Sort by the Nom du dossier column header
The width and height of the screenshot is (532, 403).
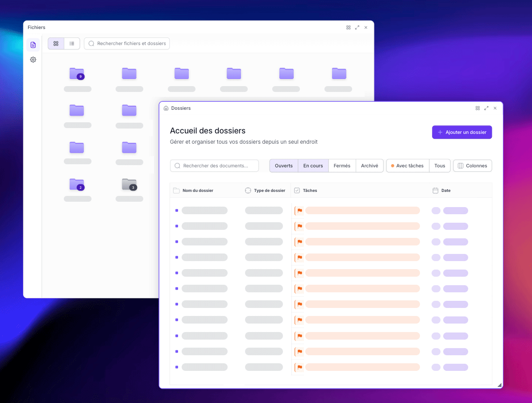coord(198,191)
